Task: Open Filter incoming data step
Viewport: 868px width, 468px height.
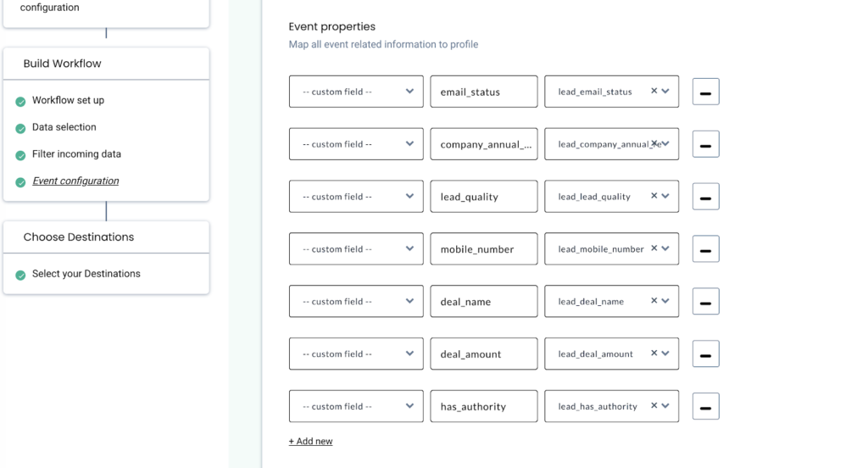Action: click(x=76, y=154)
